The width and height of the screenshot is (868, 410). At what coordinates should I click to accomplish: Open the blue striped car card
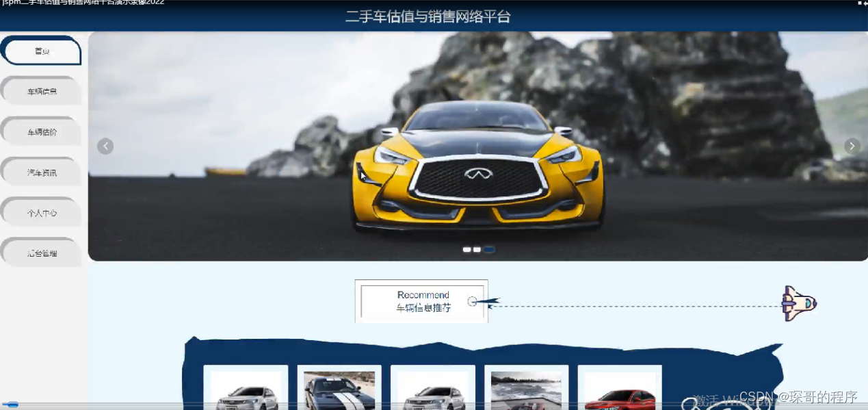click(x=339, y=387)
